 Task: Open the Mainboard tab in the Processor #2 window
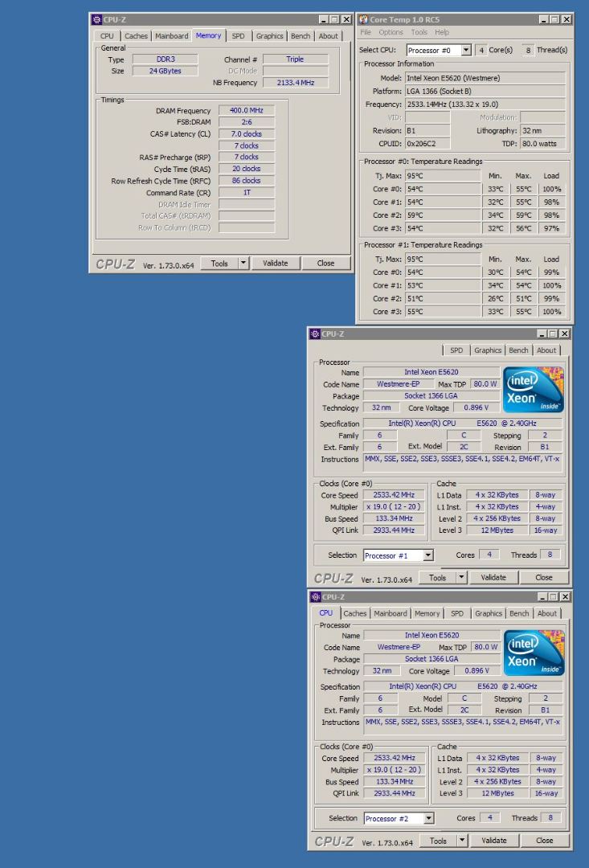click(391, 613)
